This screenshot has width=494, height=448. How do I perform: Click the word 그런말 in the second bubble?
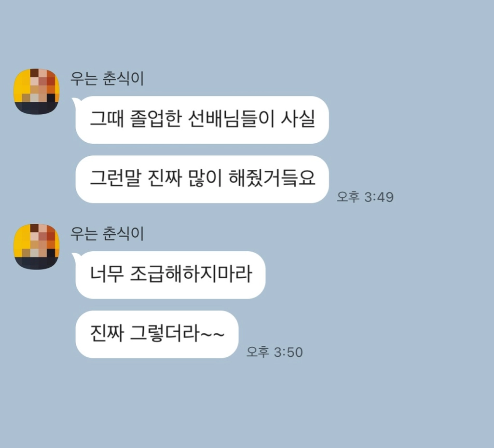click(x=115, y=178)
